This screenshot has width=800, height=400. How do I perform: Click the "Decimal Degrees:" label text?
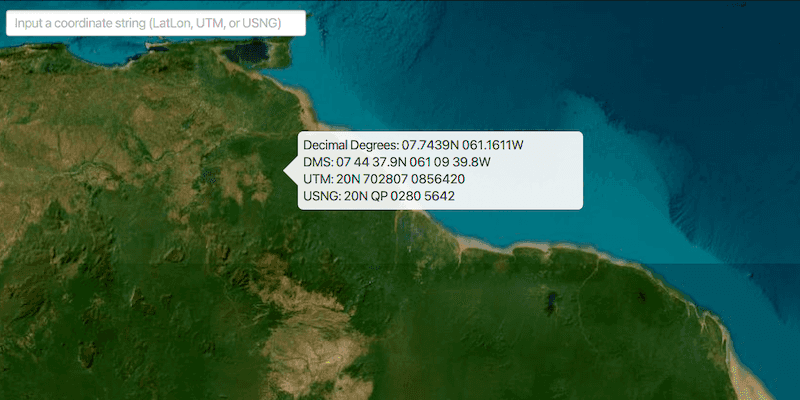pos(350,146)
